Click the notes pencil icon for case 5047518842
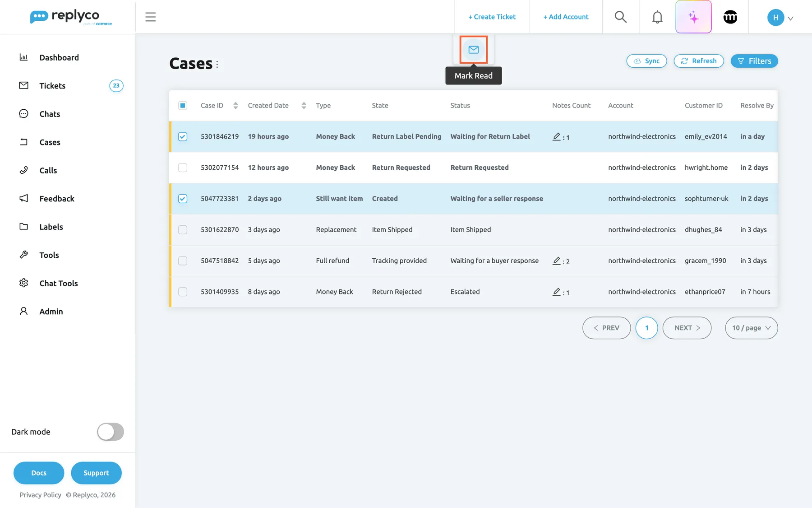 tap(557, 261)
